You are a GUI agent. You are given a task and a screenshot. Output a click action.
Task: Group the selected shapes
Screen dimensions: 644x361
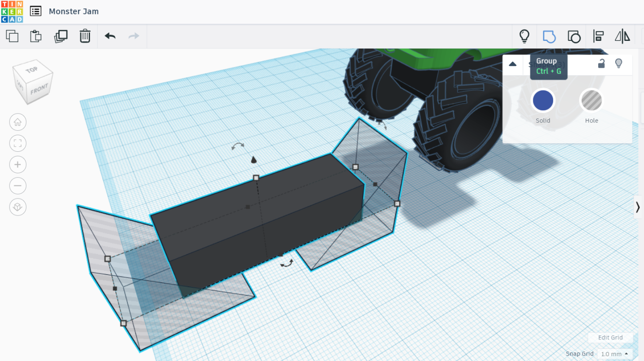pos(549,36)
